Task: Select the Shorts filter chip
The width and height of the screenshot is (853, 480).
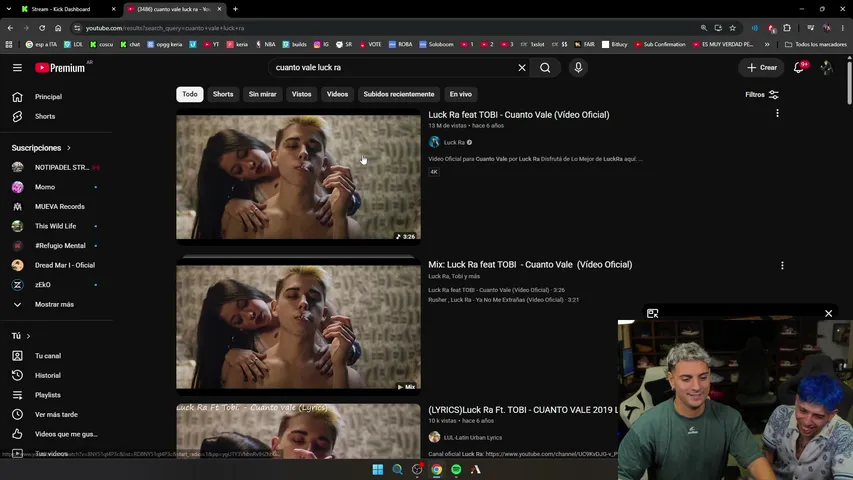Action: [223, 94]
